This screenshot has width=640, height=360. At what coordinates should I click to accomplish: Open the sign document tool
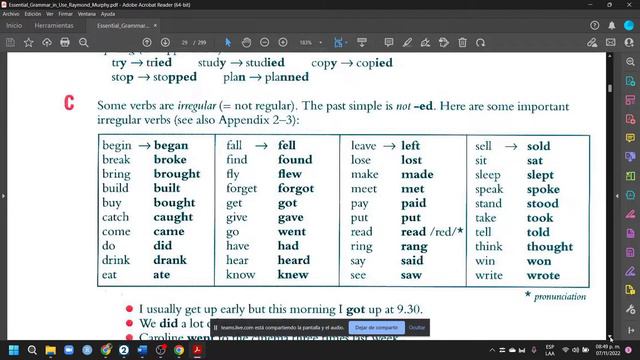(x=425, y=42)
